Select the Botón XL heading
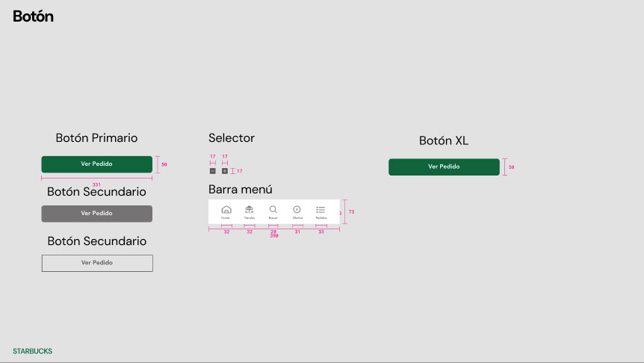 [444, 141]
